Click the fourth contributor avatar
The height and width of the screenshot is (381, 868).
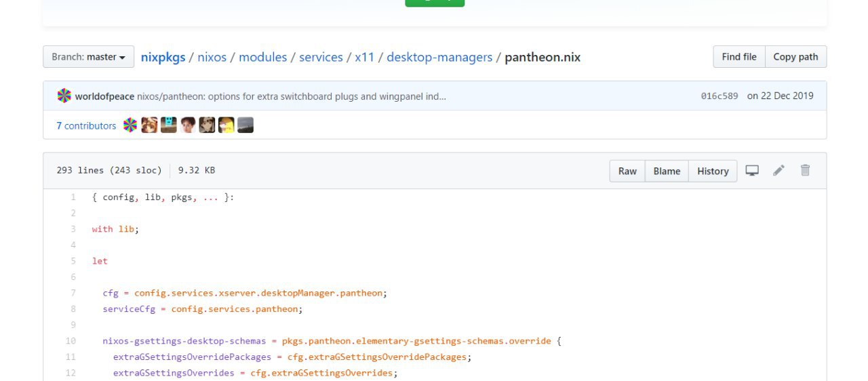click(188, 125)
